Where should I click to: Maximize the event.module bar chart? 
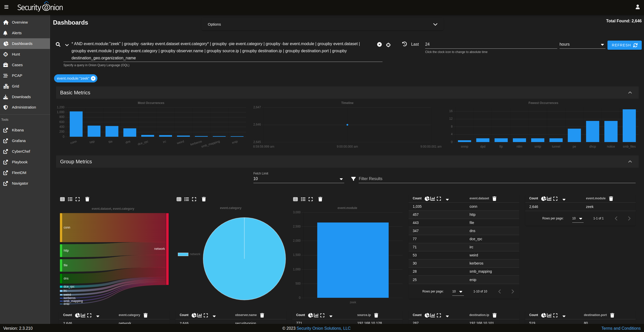pyautogui.click(x=310, y=199)
